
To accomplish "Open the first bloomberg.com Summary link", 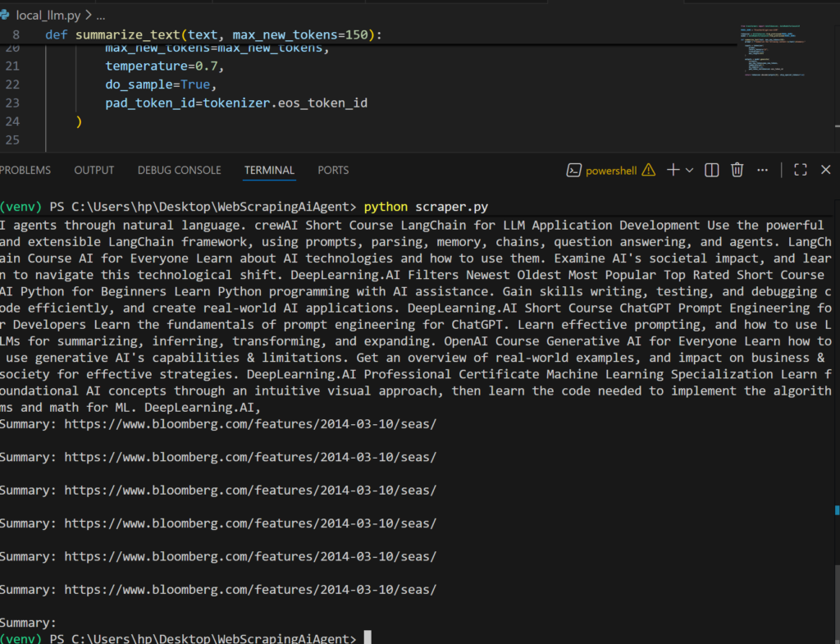I will pos(250,424).
